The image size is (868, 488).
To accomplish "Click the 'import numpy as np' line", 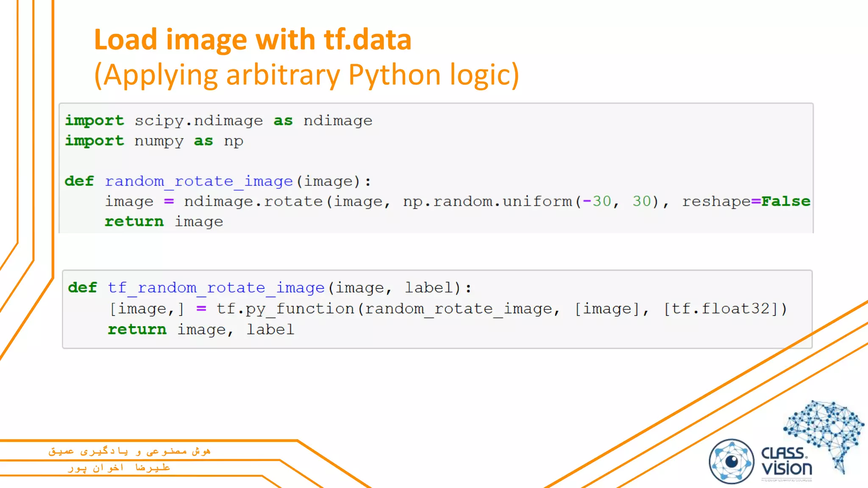I will click(x=154, y=141).
